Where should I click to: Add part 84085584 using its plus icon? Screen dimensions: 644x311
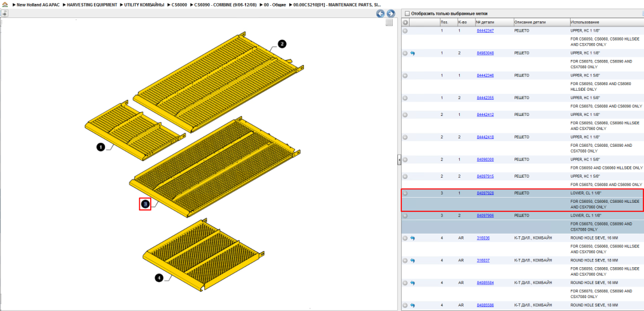[x=405, y=283]
